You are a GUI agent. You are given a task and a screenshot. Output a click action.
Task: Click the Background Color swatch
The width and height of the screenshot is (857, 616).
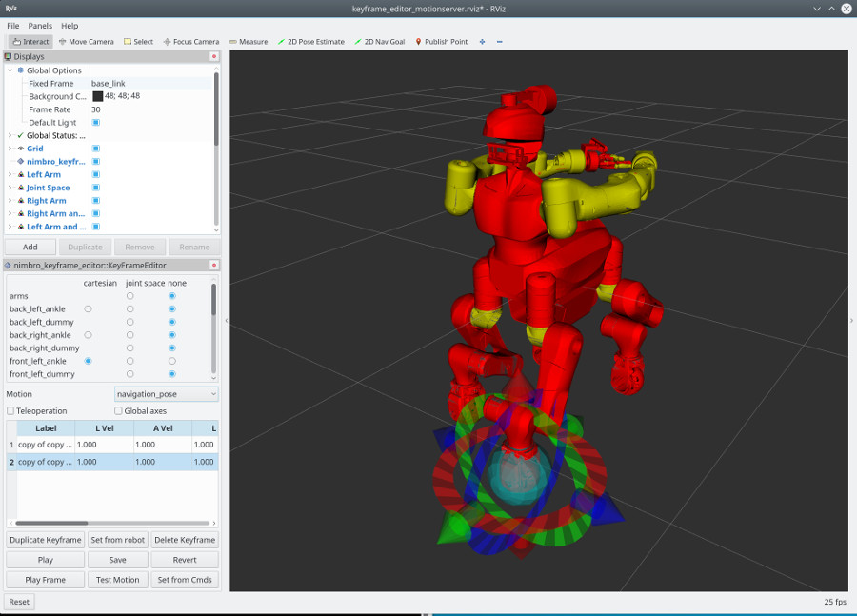coord(98,96)
